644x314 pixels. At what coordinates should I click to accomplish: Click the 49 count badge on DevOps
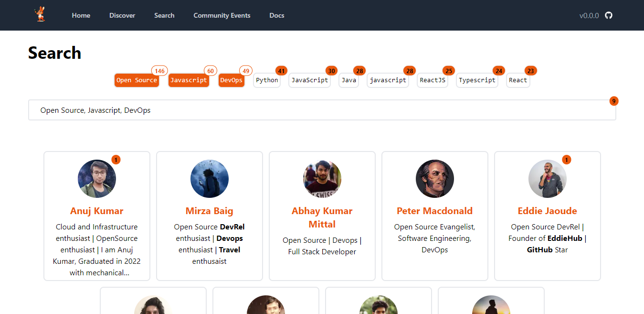[x=246, y=71]
